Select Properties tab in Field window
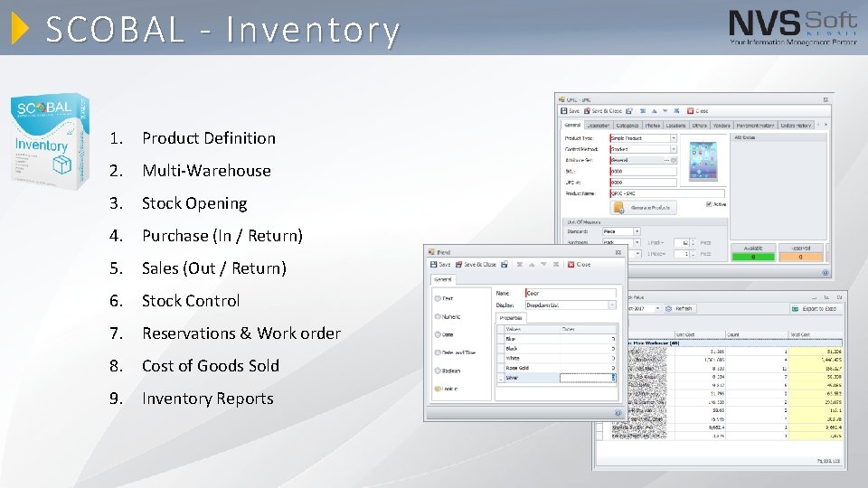Image resolution: width=868 pixels, height=488 pixels. pos(510,318)
